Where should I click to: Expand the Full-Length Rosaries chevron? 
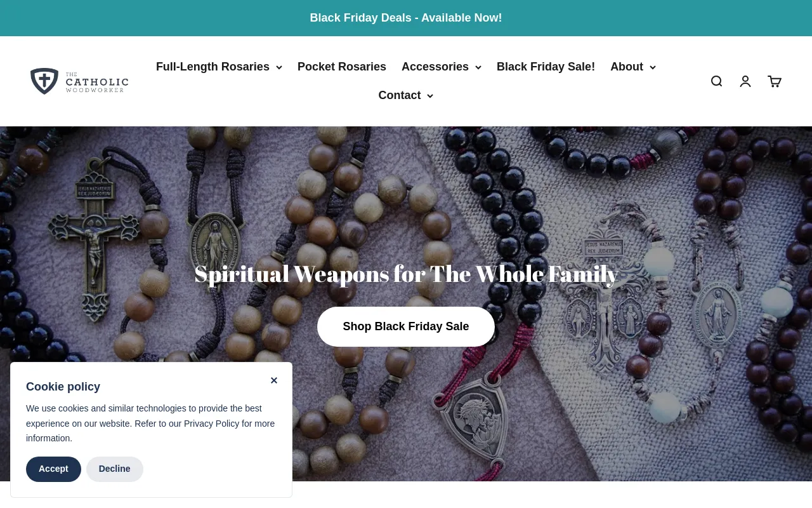click(x=278, y=67)
